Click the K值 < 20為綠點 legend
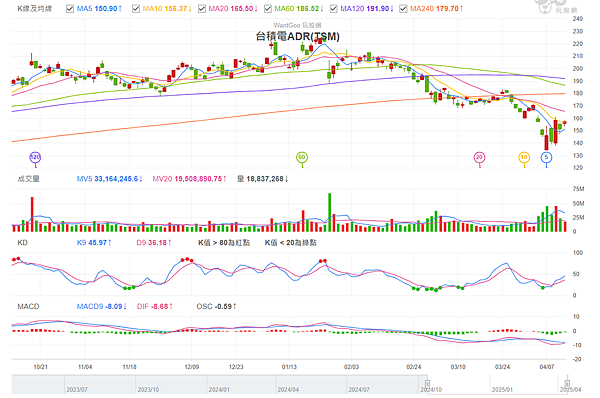Viewport: 600px width, 398px height. 290,243
